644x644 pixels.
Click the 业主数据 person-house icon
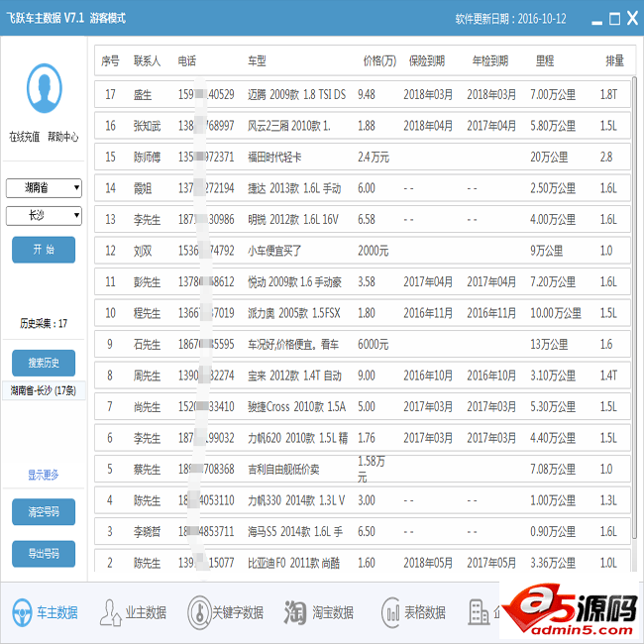click(111, 612)
